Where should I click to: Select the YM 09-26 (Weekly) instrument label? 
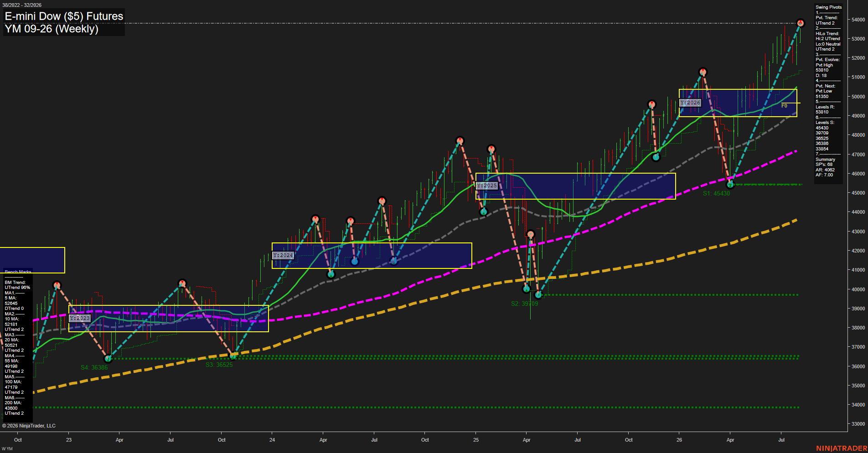[52, 29]
